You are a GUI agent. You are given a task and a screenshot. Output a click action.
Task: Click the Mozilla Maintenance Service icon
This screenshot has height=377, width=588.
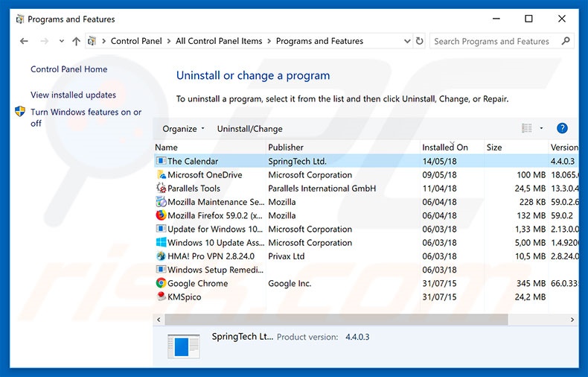(161, 202)
